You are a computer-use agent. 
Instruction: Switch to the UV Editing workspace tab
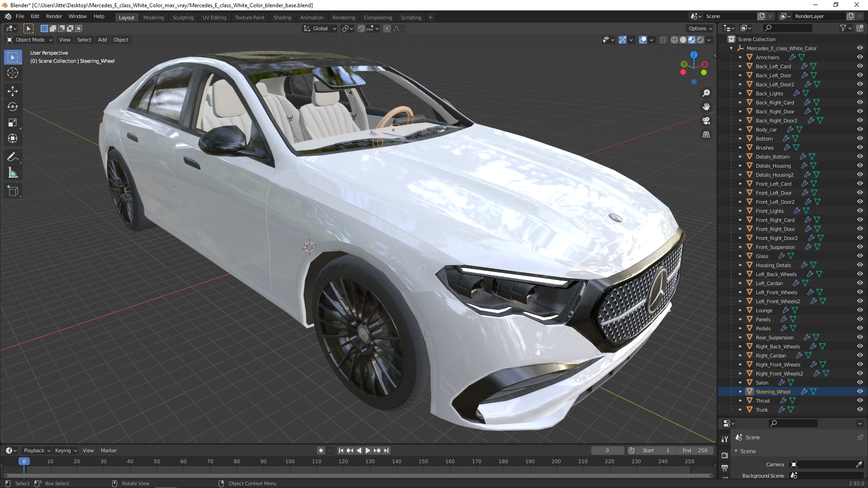tap(214, 18)
